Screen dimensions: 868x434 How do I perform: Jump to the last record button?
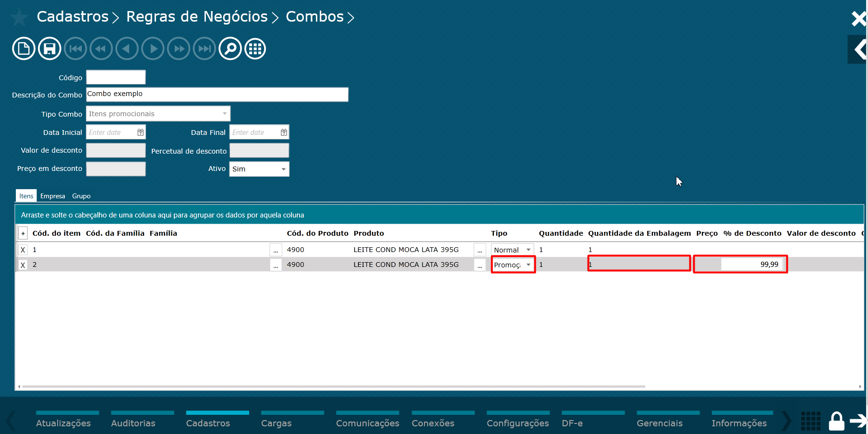click(205, 48)
